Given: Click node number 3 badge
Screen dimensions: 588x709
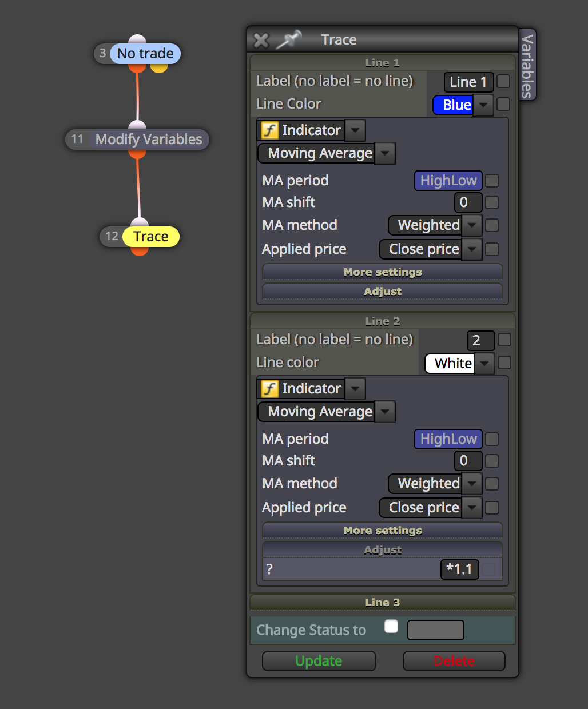Looking at the screenshot, I should (102, 53).
